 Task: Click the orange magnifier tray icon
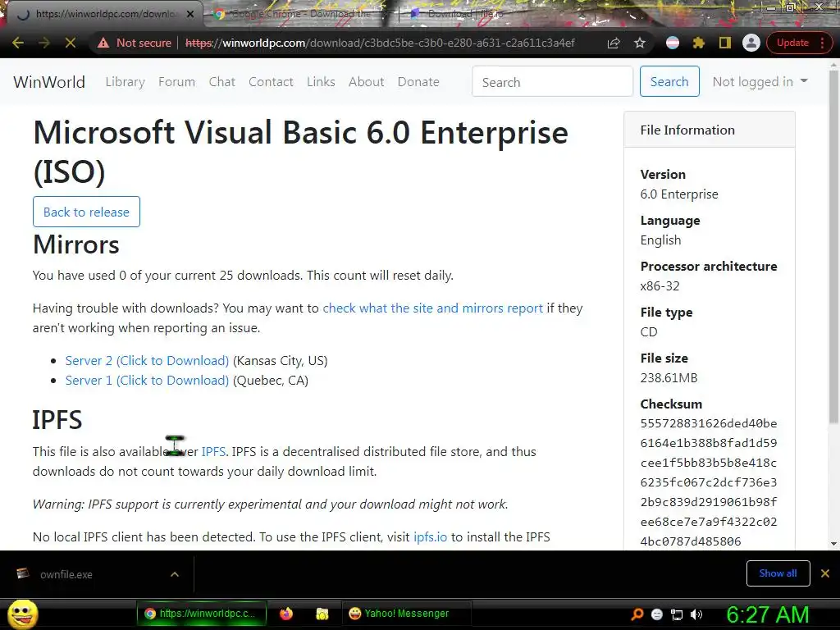tap(637, 614)
